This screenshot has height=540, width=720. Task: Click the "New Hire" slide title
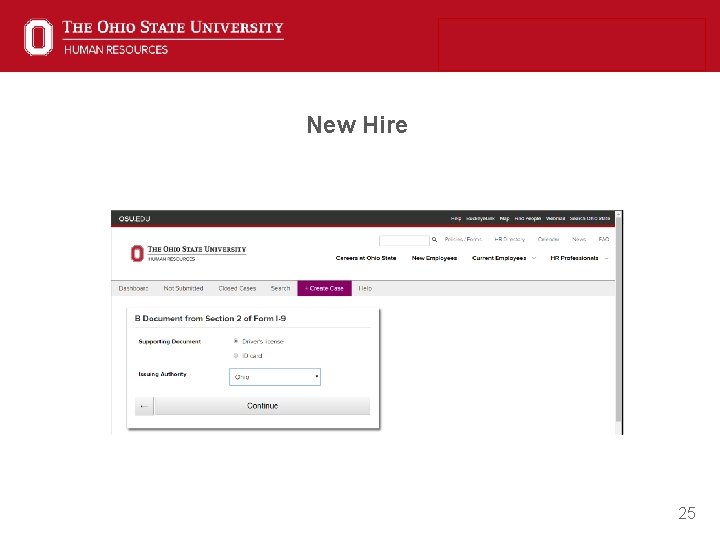pos(357,125)
